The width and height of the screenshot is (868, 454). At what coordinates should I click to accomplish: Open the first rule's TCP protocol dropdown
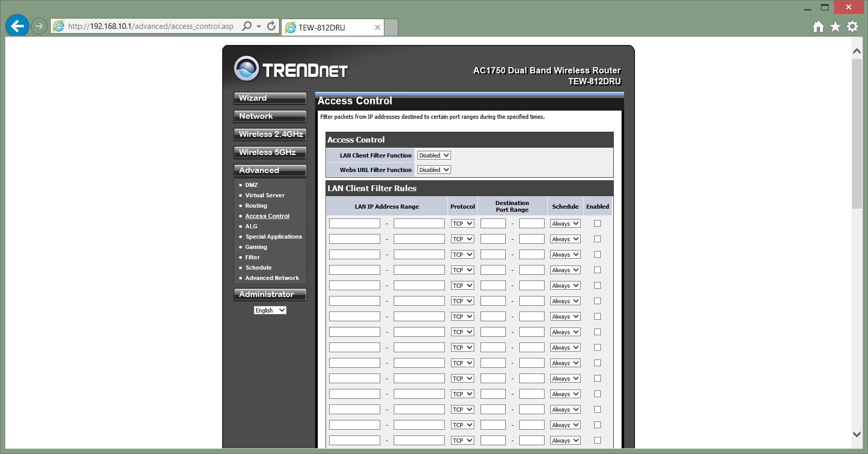(x=462, y=224)
